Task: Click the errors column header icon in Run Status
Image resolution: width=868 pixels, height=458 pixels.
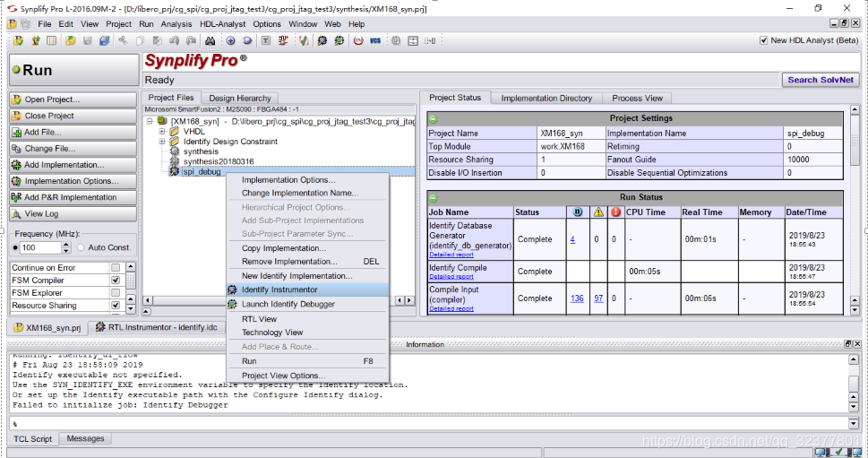Action: [x=615, y=212]
